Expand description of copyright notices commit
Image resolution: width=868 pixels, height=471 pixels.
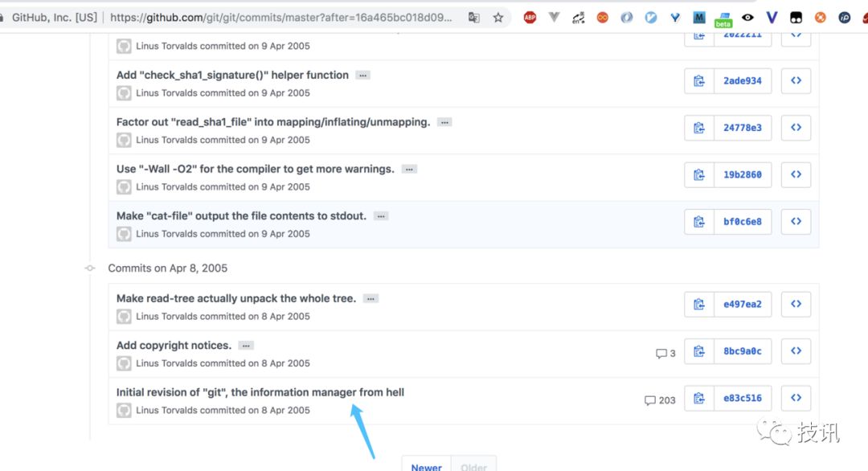click(x=246, y=346)
